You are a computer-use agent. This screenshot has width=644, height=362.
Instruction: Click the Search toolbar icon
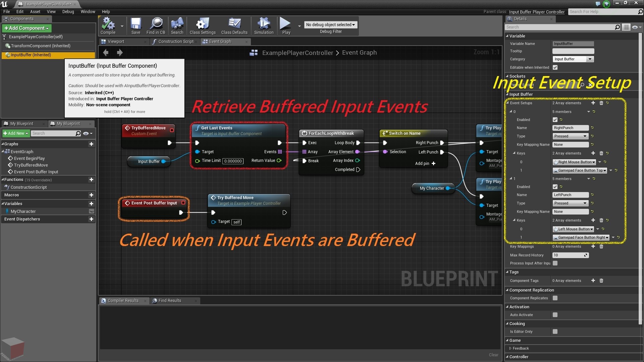click(x=177, y=26)
